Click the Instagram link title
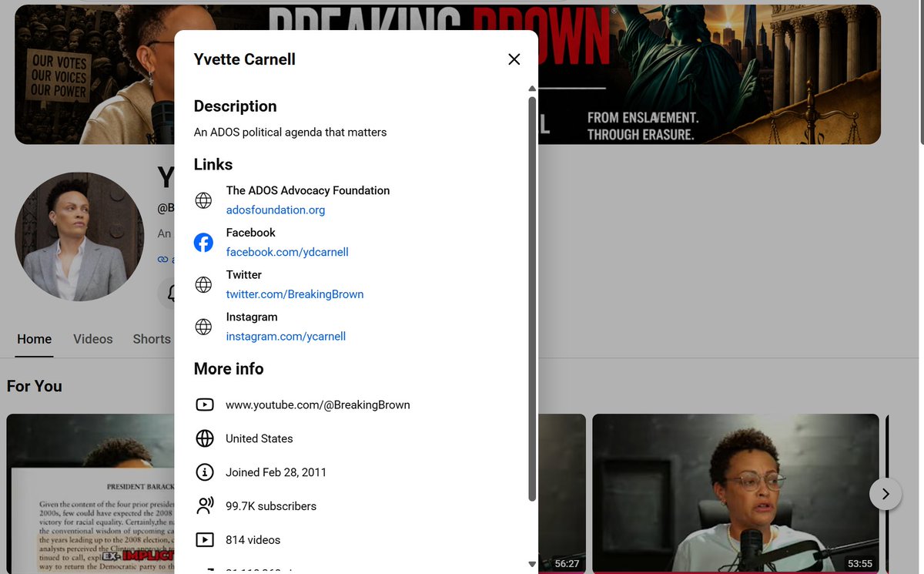This screenshot has height=574, width=924. point(252,317)
